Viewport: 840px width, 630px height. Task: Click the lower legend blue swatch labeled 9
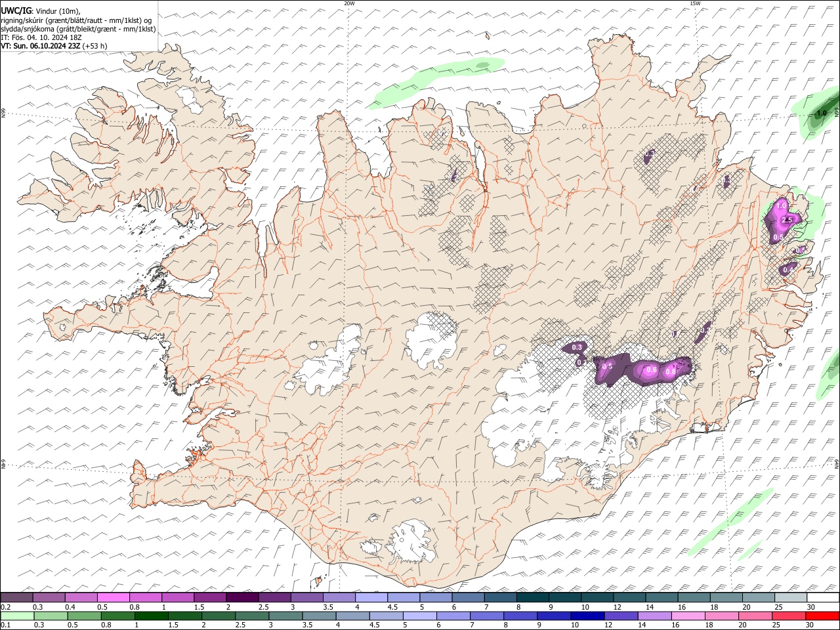click(x=555, y=616)
